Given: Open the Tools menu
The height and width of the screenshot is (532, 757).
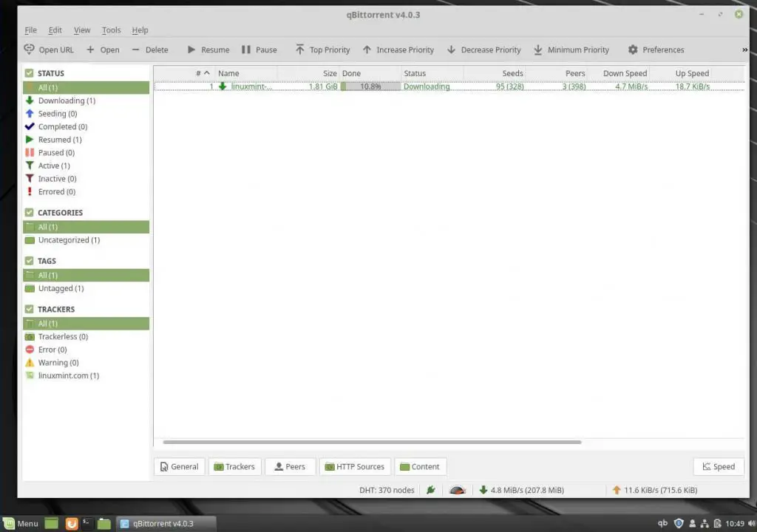Looking at the screenshot, I should click(112, 30).
